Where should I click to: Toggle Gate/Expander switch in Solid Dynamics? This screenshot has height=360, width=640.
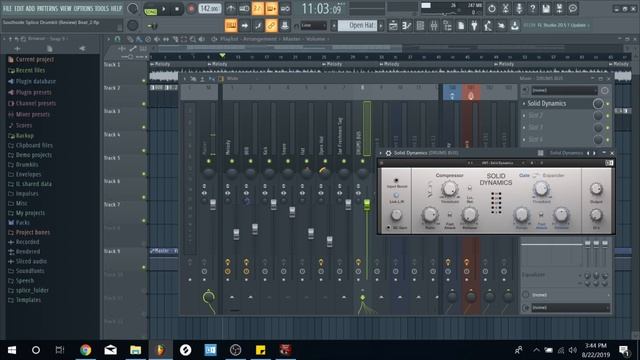coord(536,176)
